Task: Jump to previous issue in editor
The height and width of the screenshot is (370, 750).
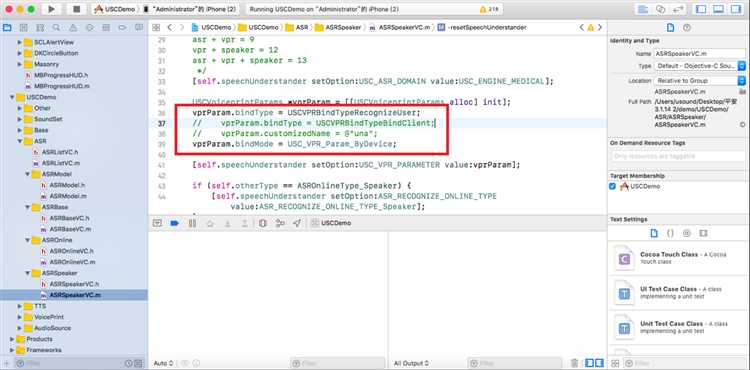Action: (582, 28)
